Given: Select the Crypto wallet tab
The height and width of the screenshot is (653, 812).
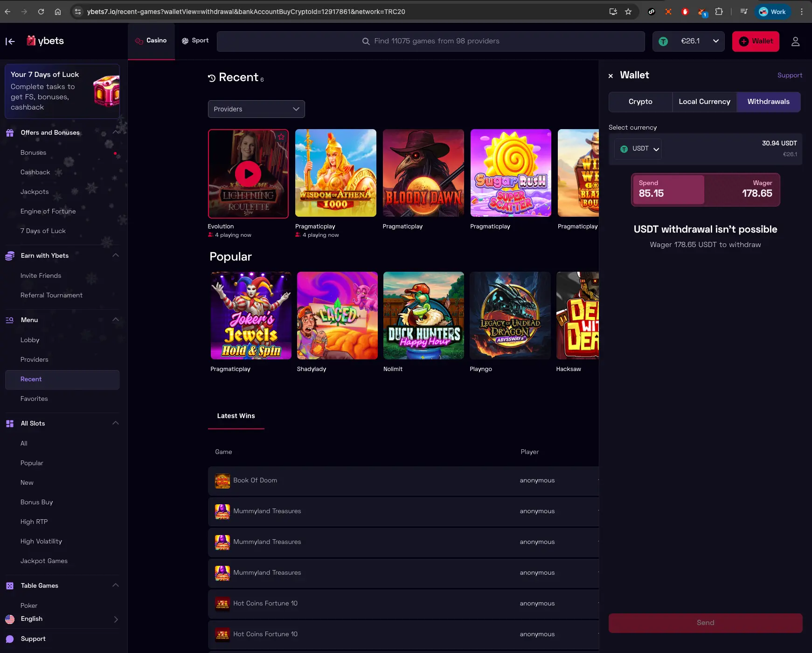Looking at the screenshot, I should click(640, 102).
